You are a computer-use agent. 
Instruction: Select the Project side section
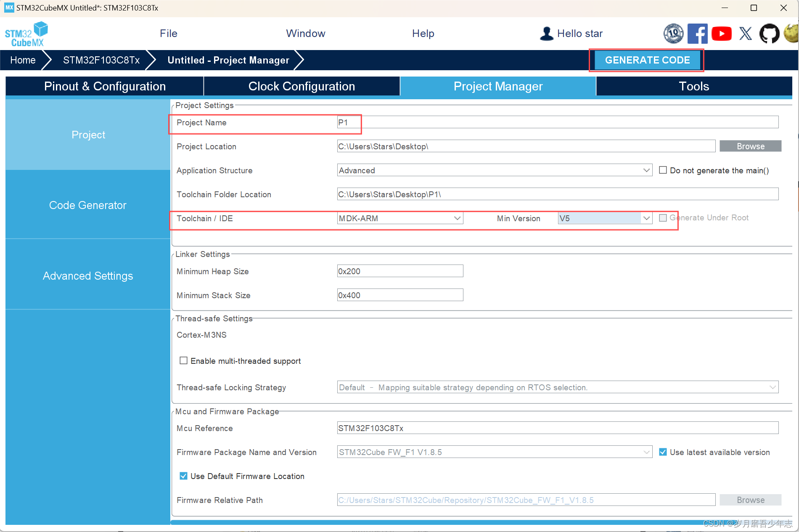[x=88, y=135]
